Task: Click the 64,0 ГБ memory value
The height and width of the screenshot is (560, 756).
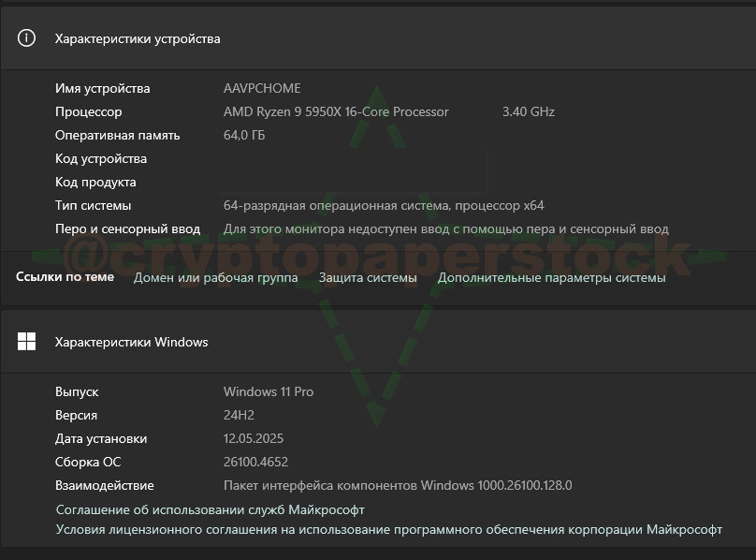Action: point(244,135)
